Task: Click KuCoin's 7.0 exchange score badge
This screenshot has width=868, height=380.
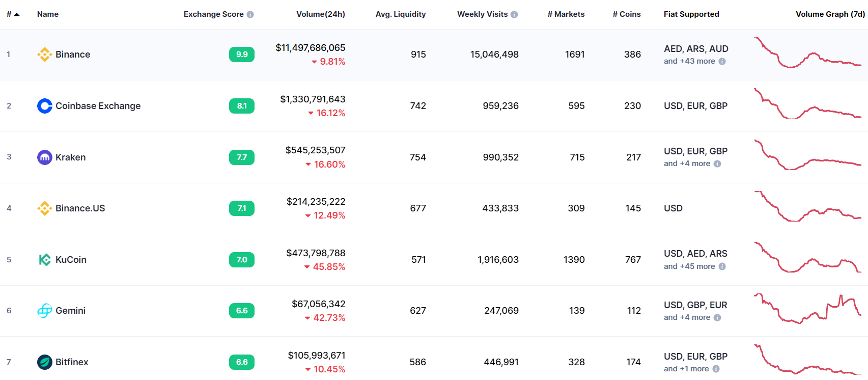Action: (242, 260)
